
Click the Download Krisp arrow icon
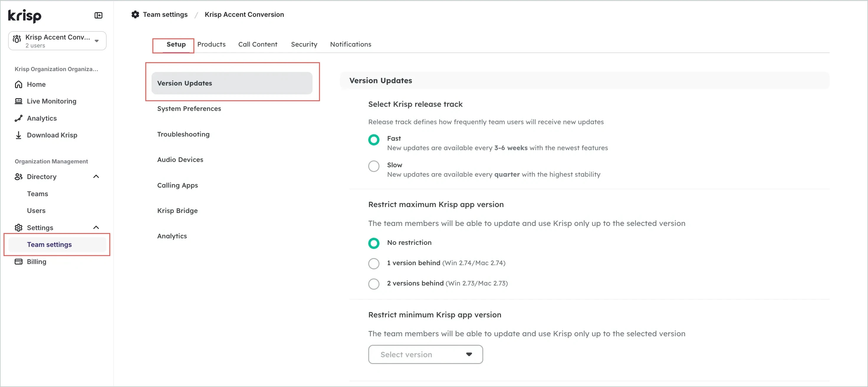19,135
